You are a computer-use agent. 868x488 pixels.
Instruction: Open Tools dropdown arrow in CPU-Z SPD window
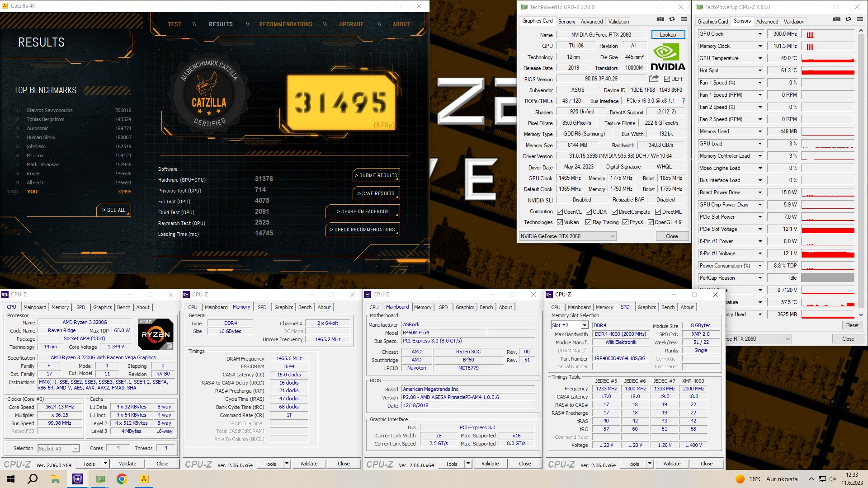click(x=650, y=464)
